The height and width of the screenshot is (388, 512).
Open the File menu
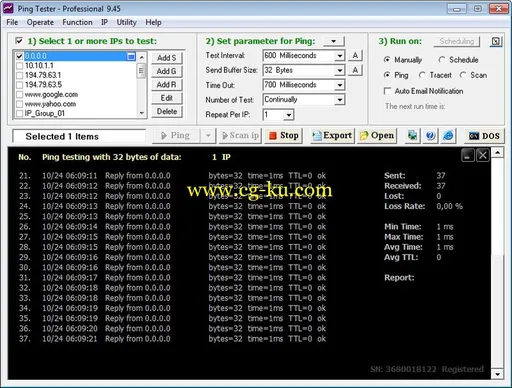pos(12,22)
